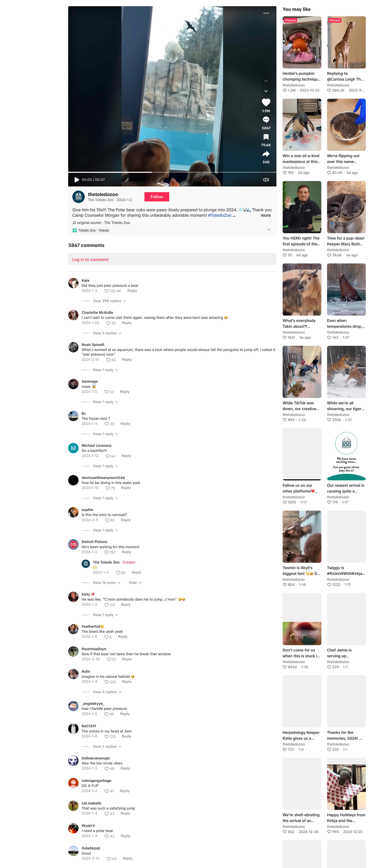This screenshot has height=868, width=372.
Task: Expand the Toledo Zoo location chevron
Action: [269, 230]
